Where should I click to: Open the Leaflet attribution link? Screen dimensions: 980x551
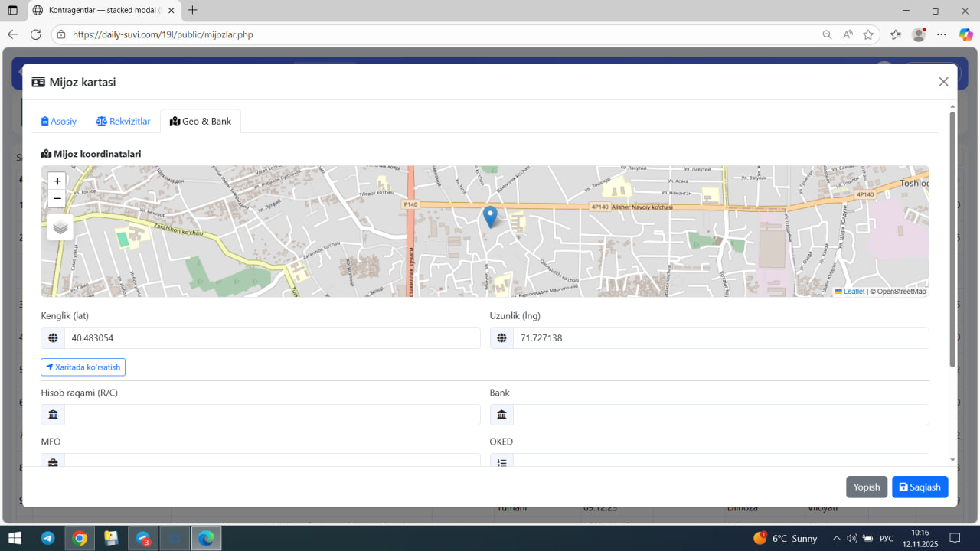pyautogui.click(x=854, y=292)
